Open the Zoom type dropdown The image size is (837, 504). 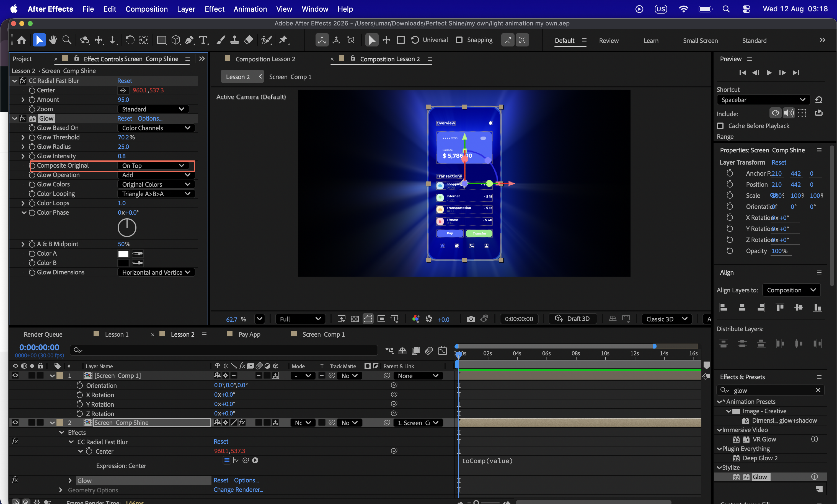point(153,109)
